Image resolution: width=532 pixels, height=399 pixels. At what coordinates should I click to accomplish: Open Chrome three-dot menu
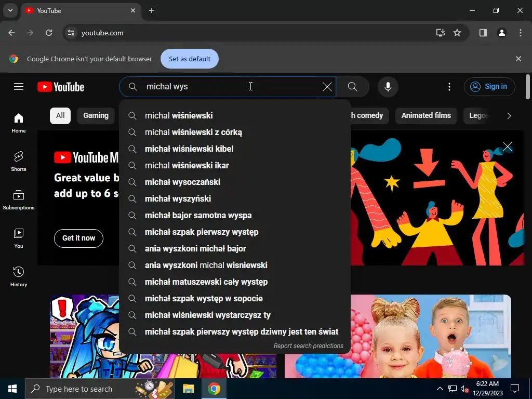521,33
